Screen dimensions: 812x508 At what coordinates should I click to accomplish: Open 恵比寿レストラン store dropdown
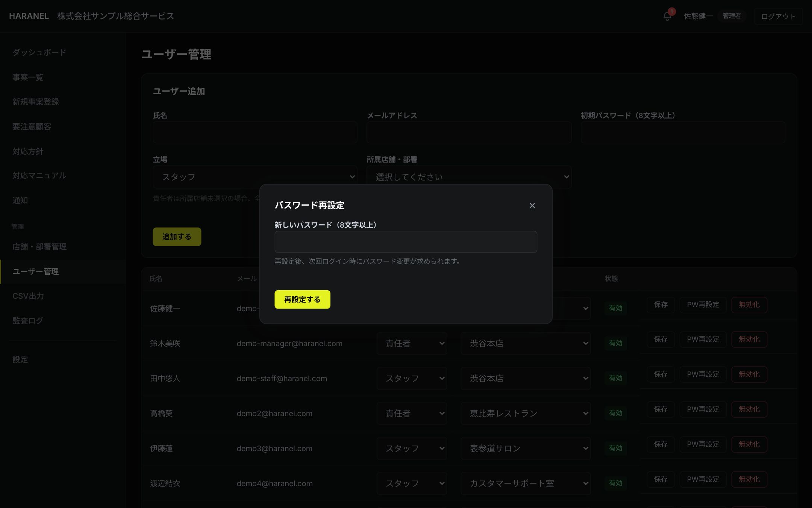[x=526, y=413]
